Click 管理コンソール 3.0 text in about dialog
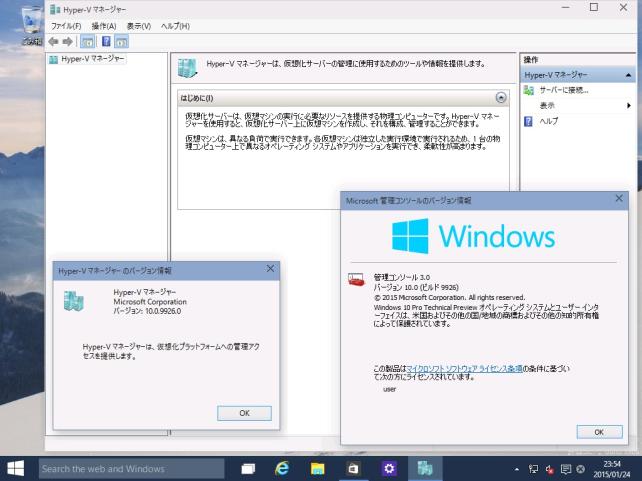The height and width of the screenshot is (481, 642). (402, 278)
